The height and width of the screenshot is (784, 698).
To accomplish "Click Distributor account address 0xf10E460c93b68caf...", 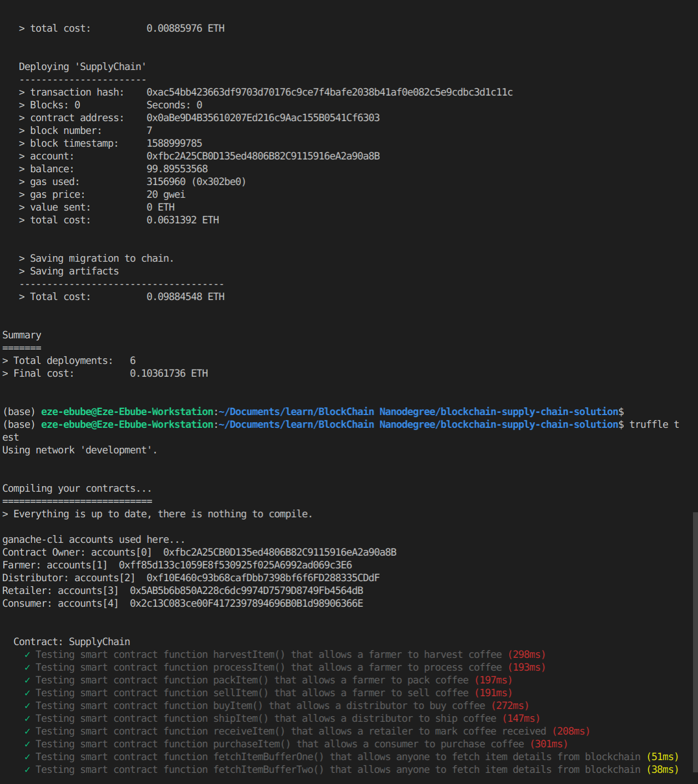I will click(x=263, y=578).
